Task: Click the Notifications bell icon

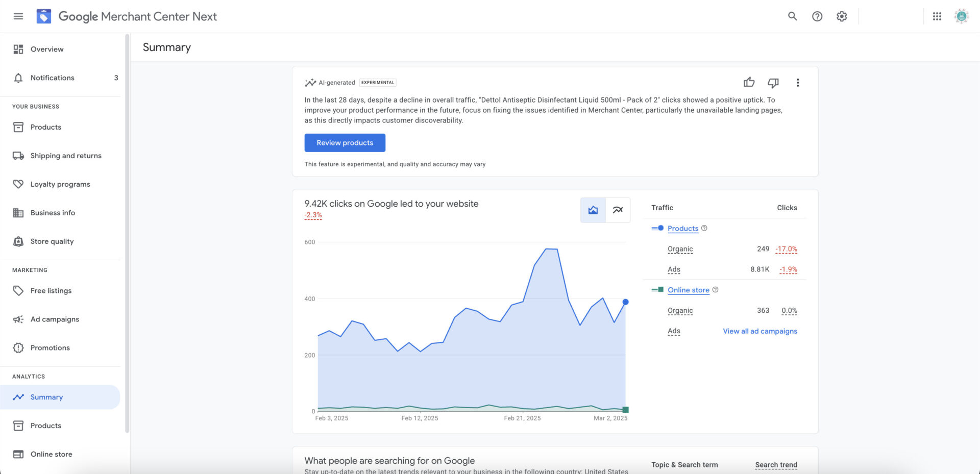Action: click(x=18, y=78)
